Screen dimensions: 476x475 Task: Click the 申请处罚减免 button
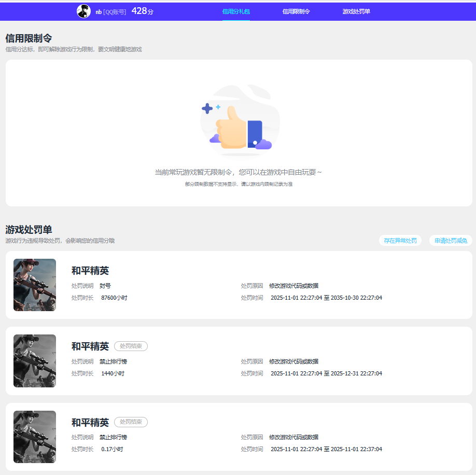tap(451, 241)
